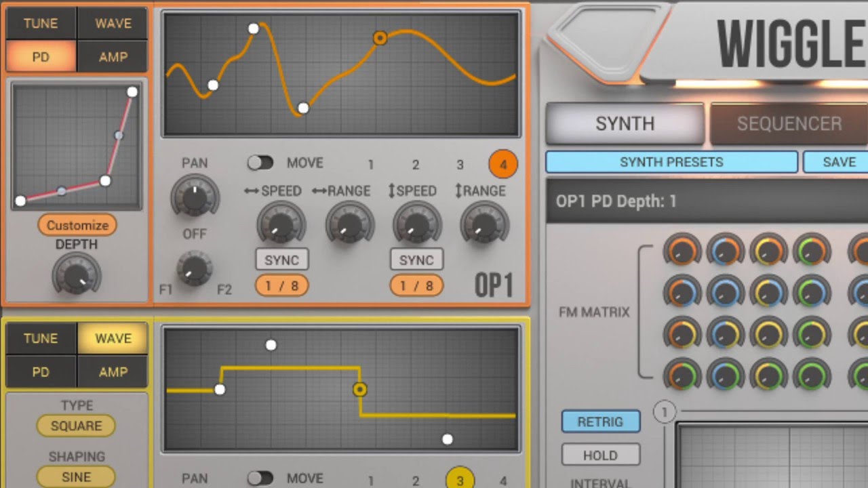Click FM matrix row 3 yellow knob

[768, 333]
